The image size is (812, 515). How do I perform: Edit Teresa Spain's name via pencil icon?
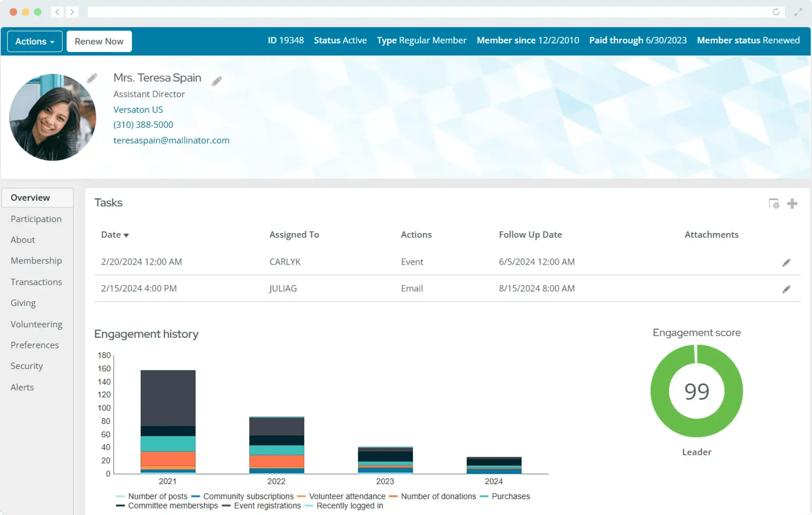(217, 81)
